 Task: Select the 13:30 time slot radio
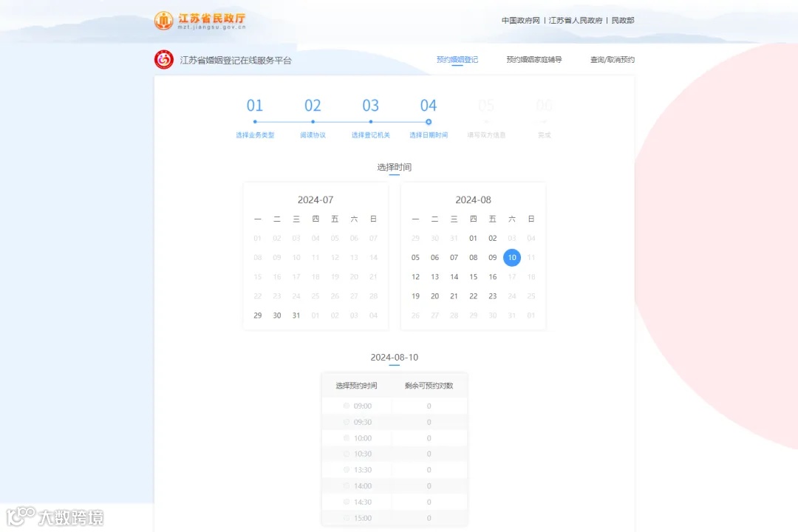click(346, 470)
